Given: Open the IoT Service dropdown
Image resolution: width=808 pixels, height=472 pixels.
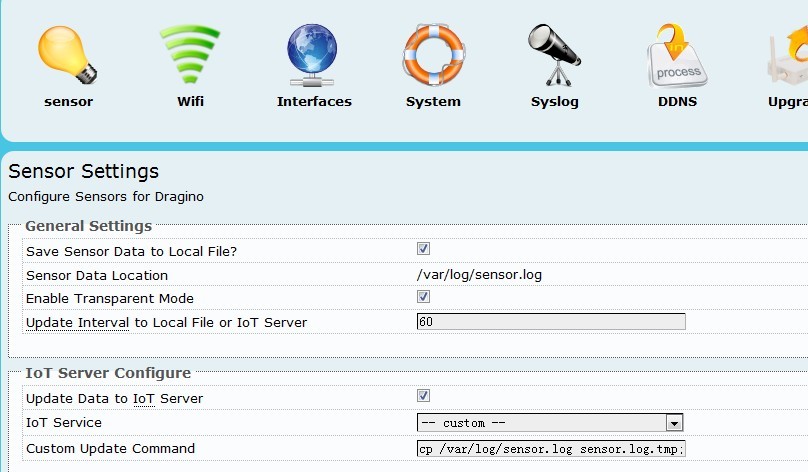Looking at the screenshot, I should click(550, 423).
